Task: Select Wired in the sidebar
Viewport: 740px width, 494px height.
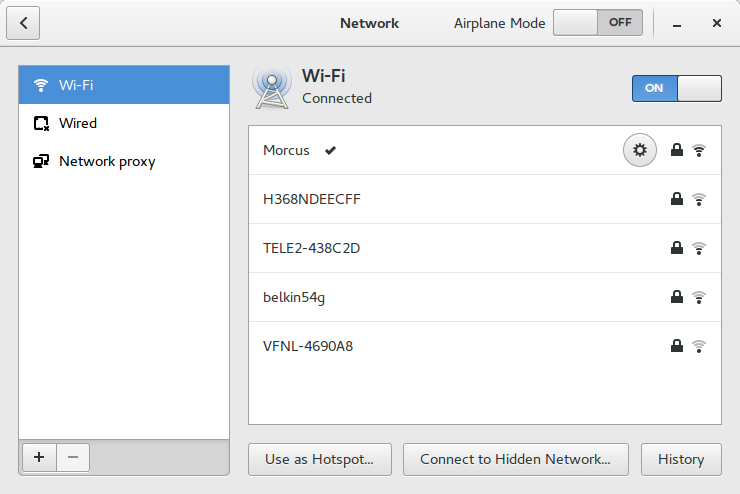Action: [124, 123]
